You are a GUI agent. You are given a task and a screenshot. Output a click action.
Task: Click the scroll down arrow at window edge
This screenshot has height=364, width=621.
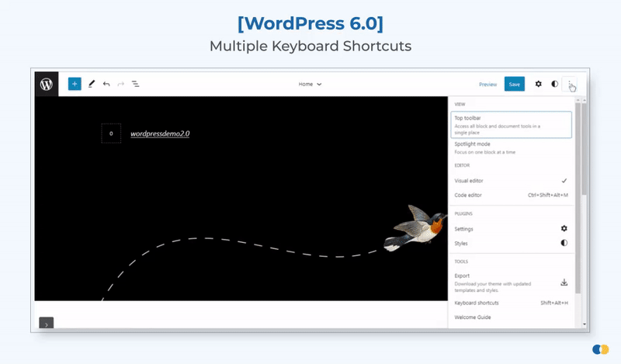pyautogui.click(x=585, y=324)
